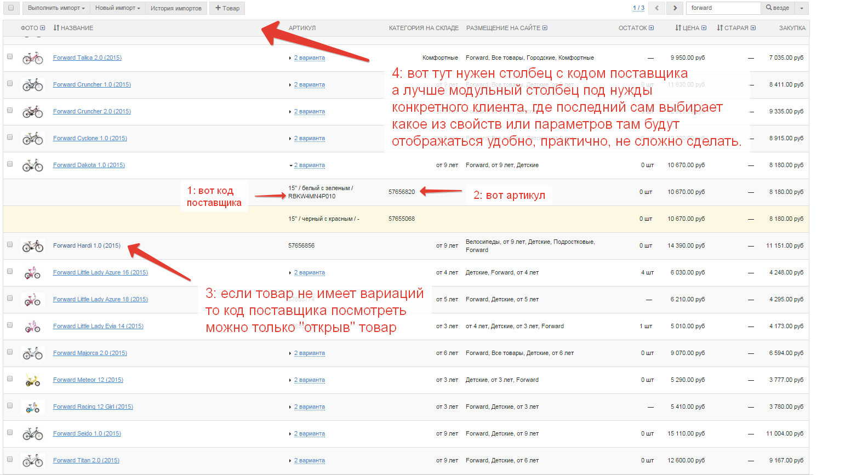
Task: Select checkbox for Forward Hardi 1.0
Action: (x=10, y=244)
